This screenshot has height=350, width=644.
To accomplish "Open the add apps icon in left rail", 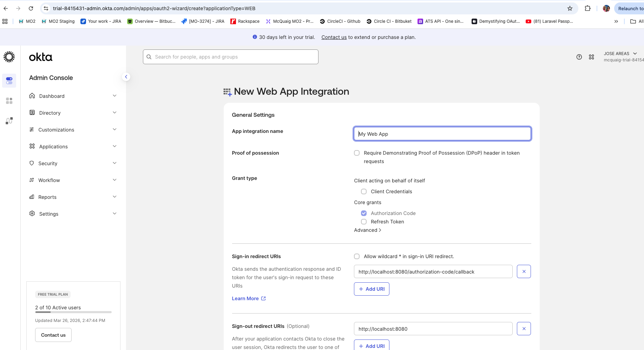I will (9, 101).
